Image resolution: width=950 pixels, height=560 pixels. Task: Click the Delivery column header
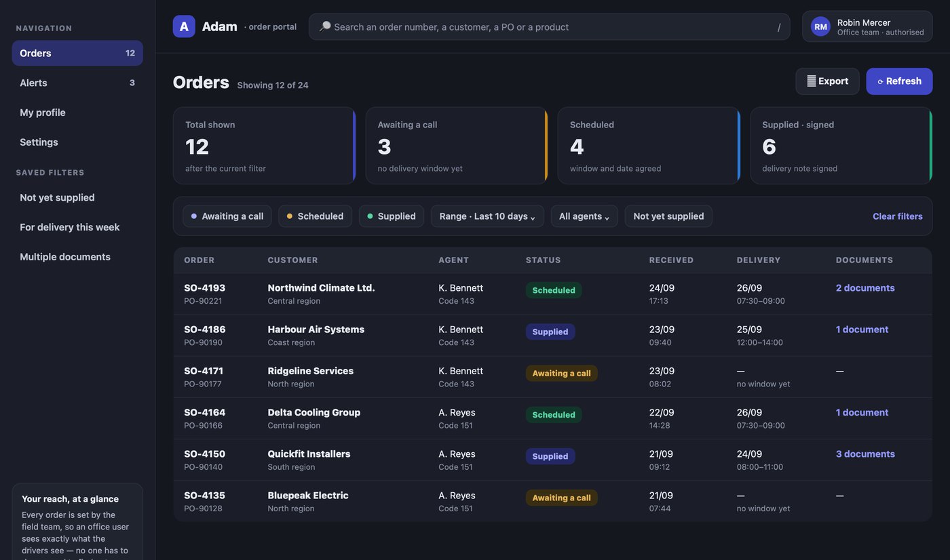click(x=759, y=260)
